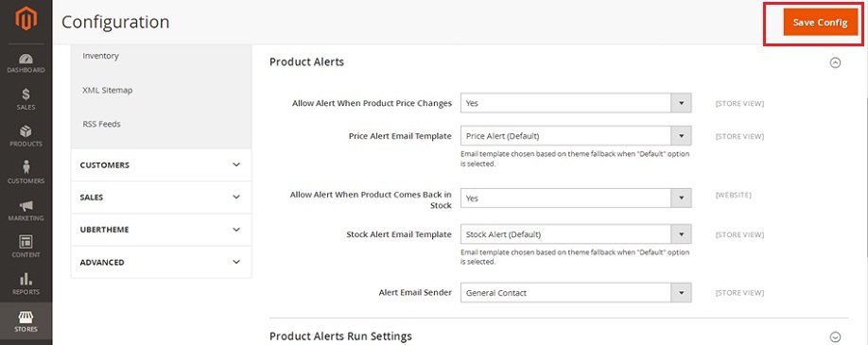The image size is (868, 345).
Task: Open Allow Alert When Product Comes Back in Stock dropdown
Action: click(576, 198)
